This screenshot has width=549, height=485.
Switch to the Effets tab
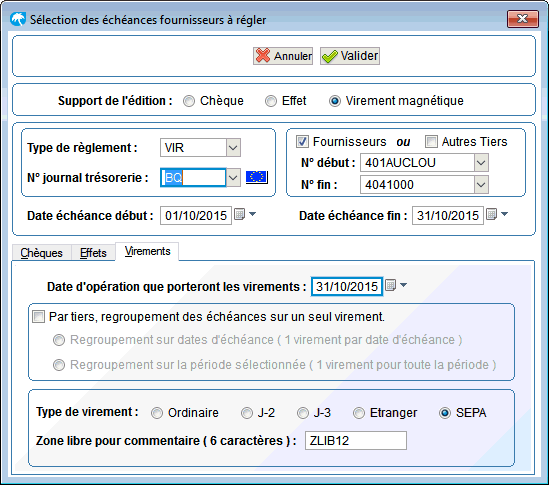click(93, 253)
